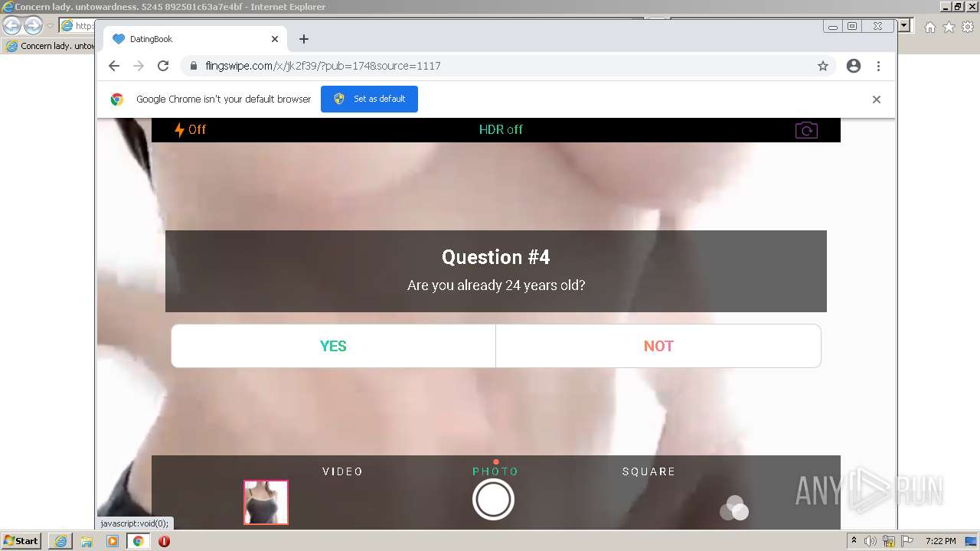980x551 pixels.
Task: Show hidden system tray icons
Action: pos(854,541)
